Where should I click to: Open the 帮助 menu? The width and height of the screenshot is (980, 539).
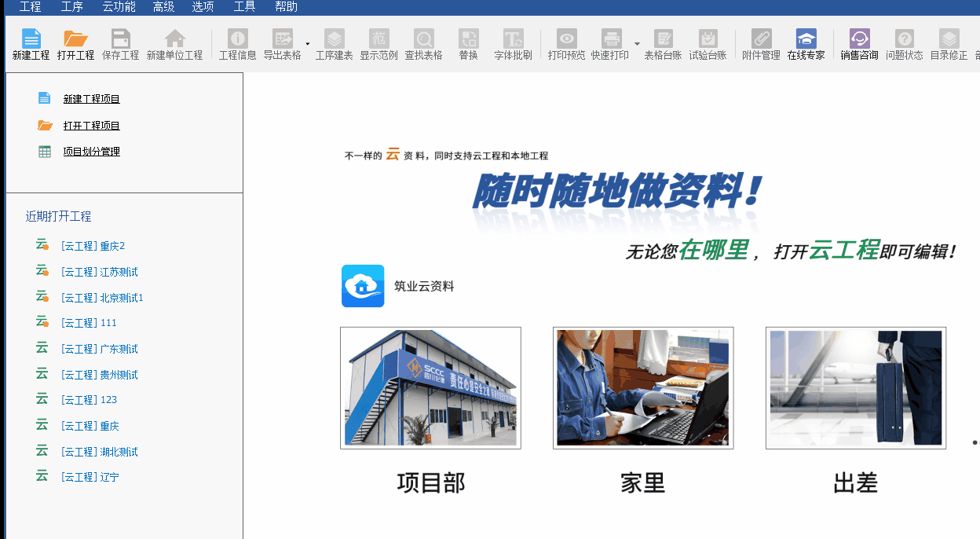(x=286, y=7)
